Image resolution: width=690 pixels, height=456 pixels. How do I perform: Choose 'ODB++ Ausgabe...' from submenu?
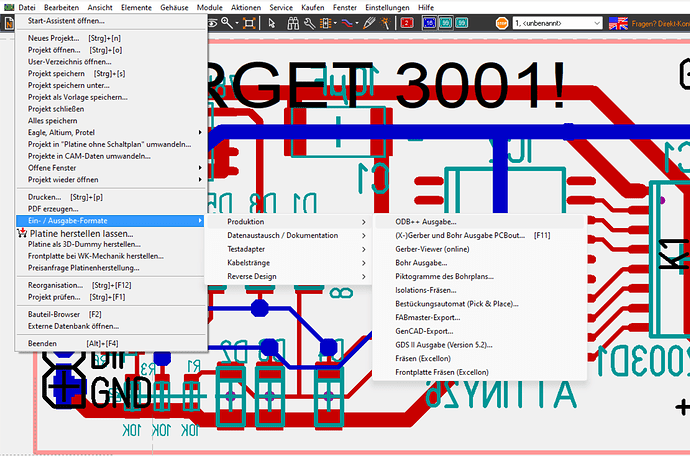coord(480,222)
